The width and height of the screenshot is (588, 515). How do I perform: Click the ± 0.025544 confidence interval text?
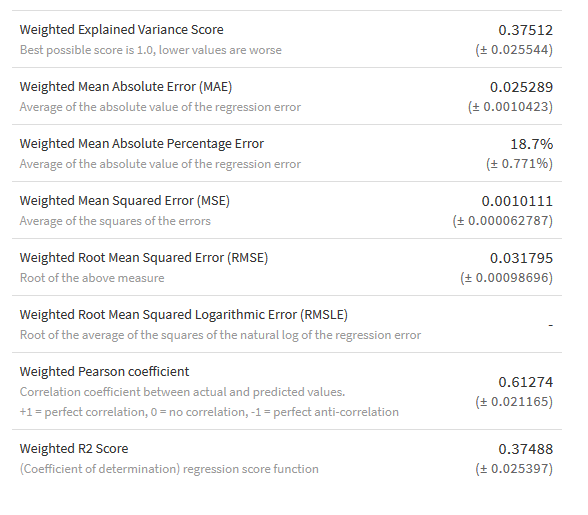514,50
